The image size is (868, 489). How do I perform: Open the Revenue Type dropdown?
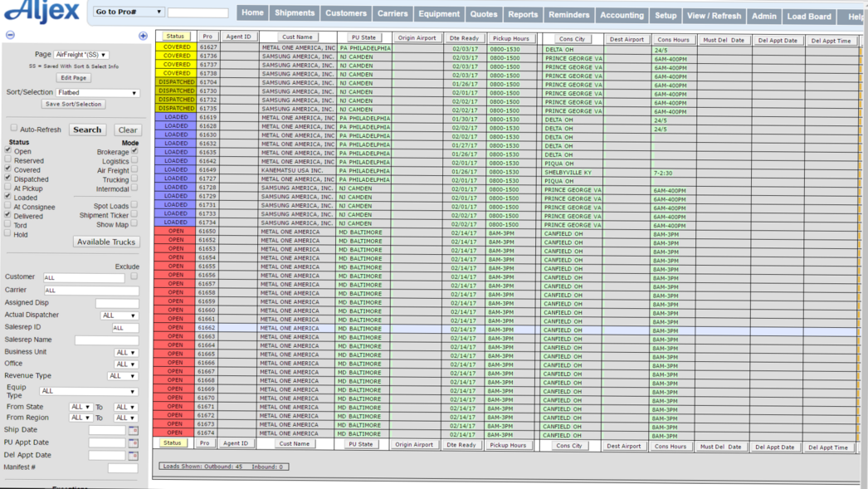click(x=122, y=376)
